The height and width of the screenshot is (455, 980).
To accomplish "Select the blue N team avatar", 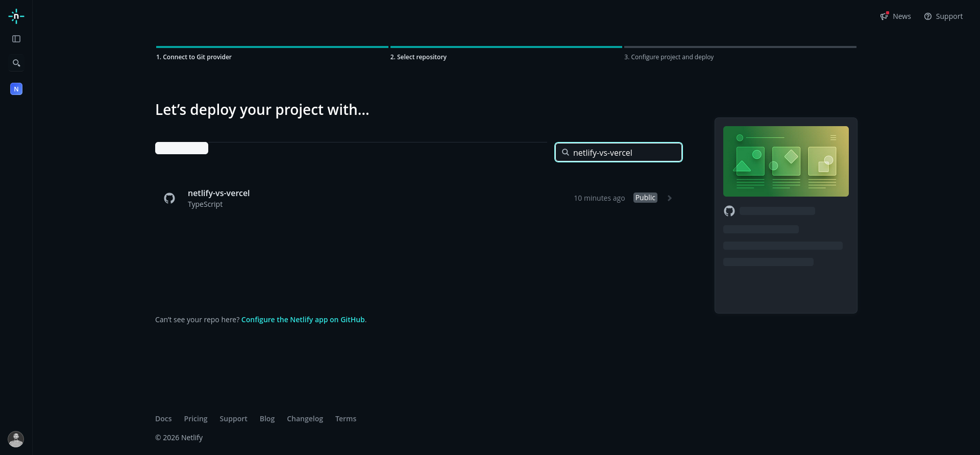I will tap(16, 89).
